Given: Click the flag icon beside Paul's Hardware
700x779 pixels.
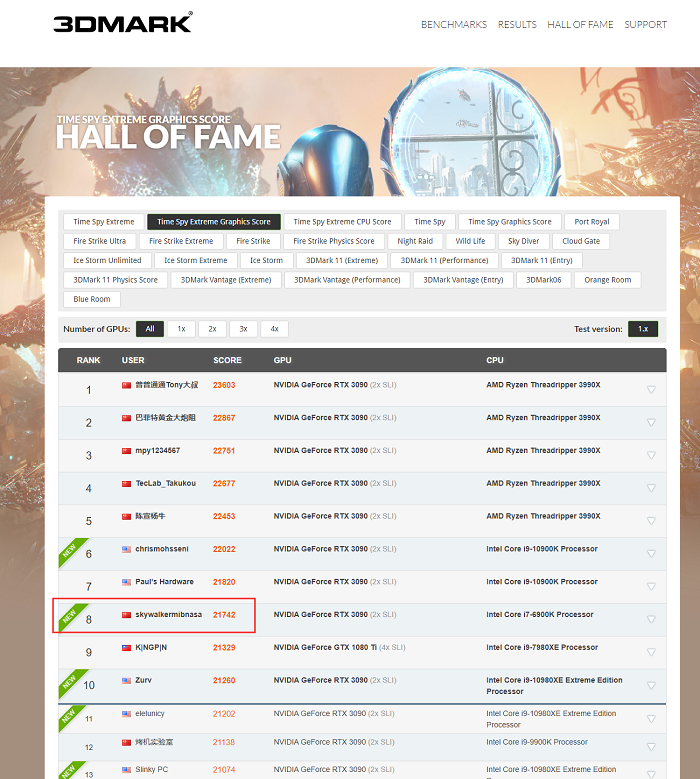Looking at the screenshot, I should pos(126,582).
